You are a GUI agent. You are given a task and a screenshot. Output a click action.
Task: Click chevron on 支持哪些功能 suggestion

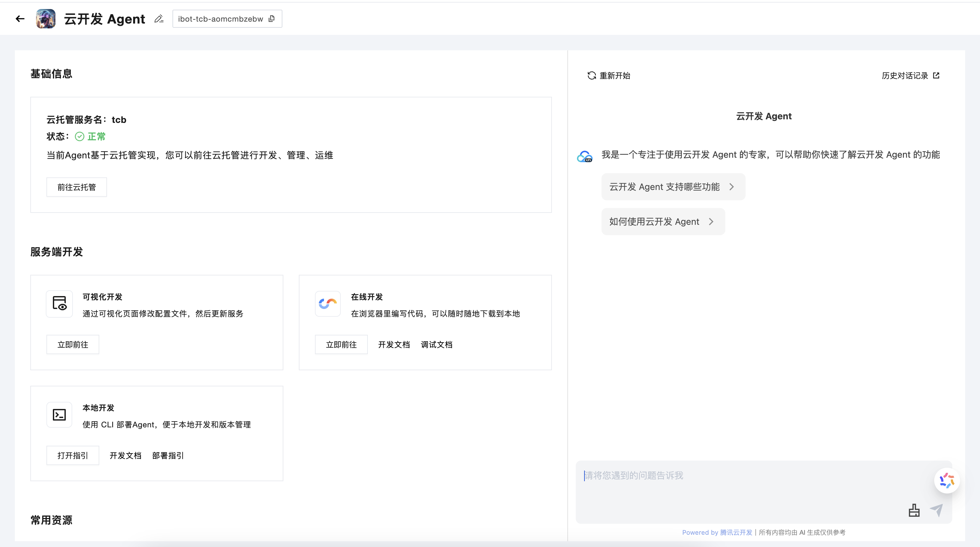click(731, 187)
